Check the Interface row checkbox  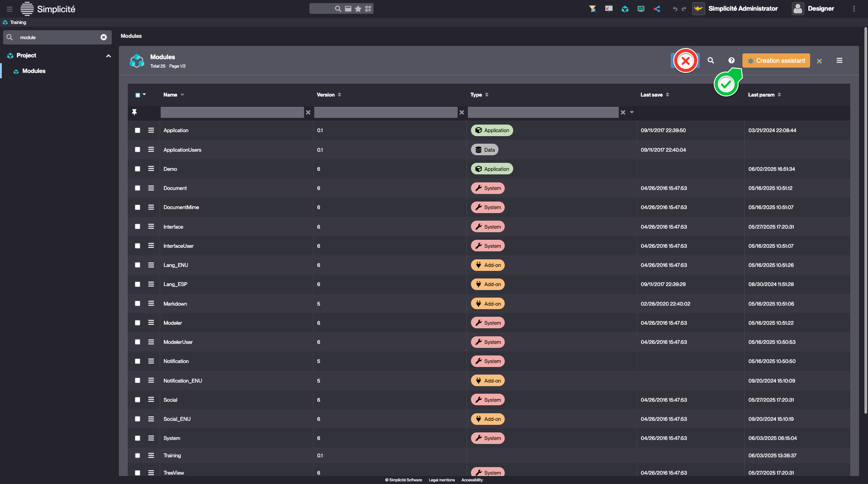[x=138, y=226]
